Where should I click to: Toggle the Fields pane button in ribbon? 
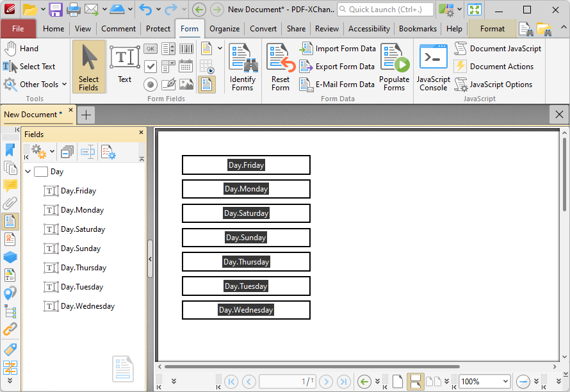[206, 85]
